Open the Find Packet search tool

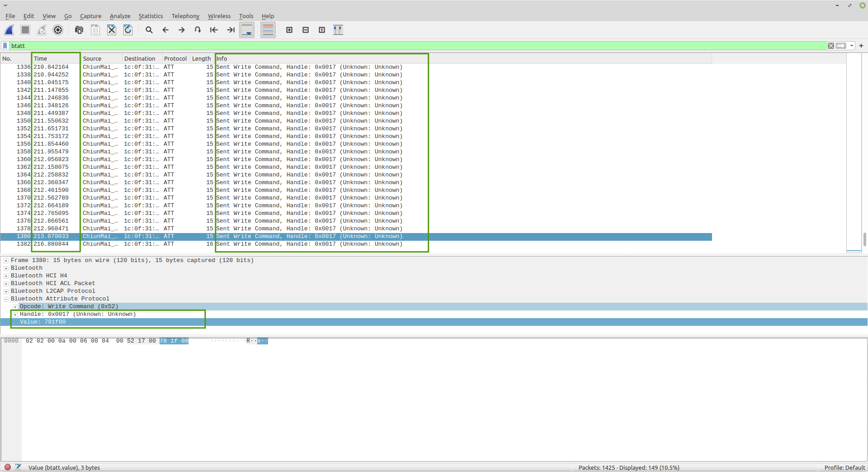pos(149,30)
